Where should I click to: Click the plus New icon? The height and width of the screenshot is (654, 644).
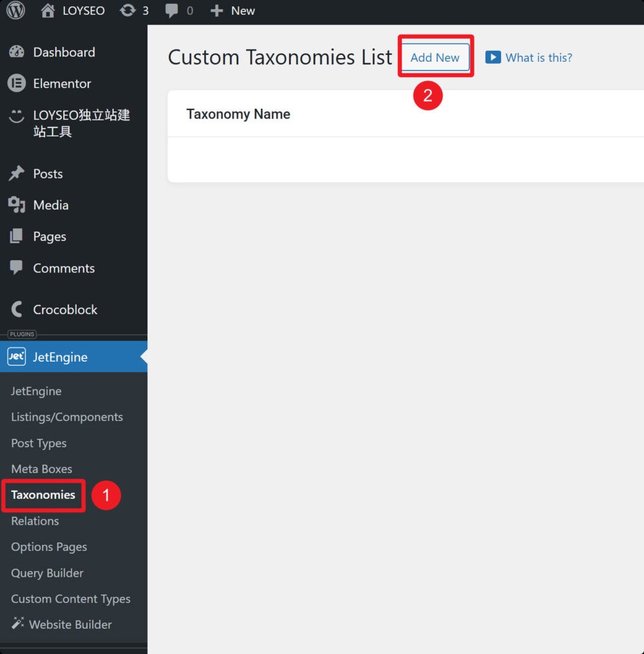click(216, 11)
